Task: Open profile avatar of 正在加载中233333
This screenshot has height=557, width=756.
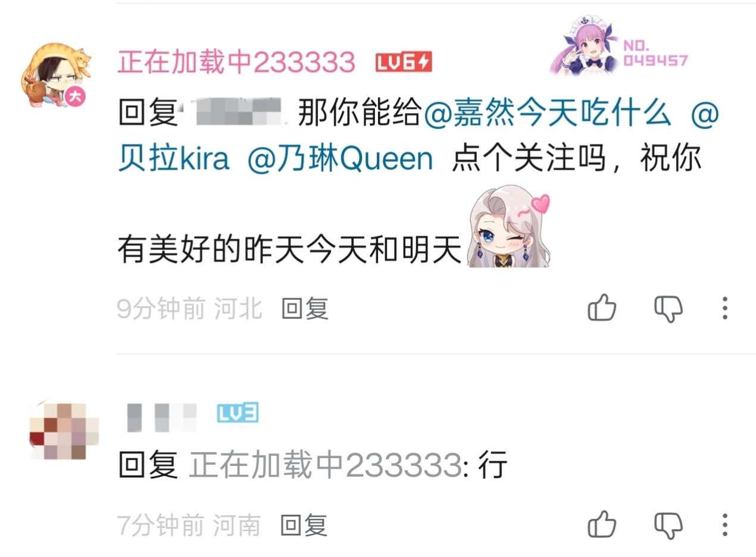Action: (x=55, y=75)
